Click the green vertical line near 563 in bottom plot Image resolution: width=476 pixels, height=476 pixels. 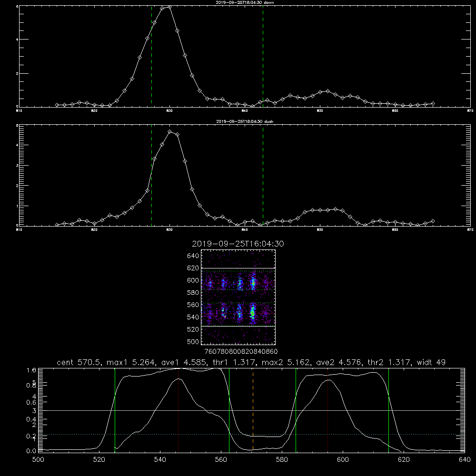tap(229, 410)
